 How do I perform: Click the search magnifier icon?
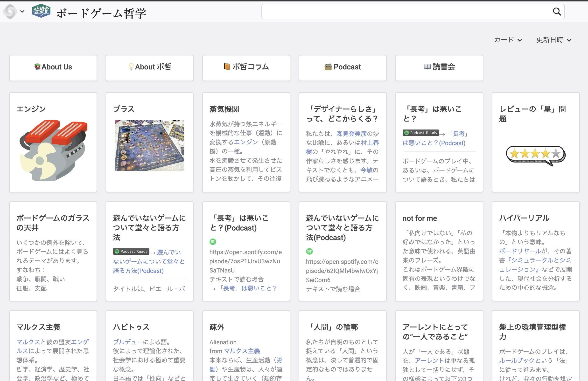pyautogui.click(x=557, y=12)
